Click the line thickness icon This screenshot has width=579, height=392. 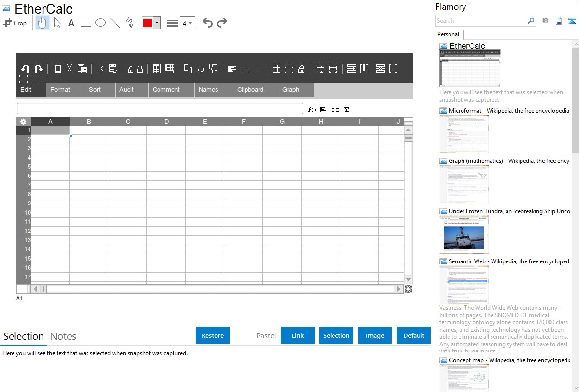coord(172,23)
